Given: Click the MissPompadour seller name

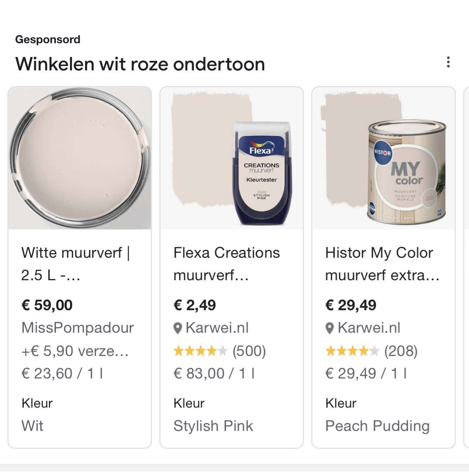Looking at the screenshot, I should [78, 328].
